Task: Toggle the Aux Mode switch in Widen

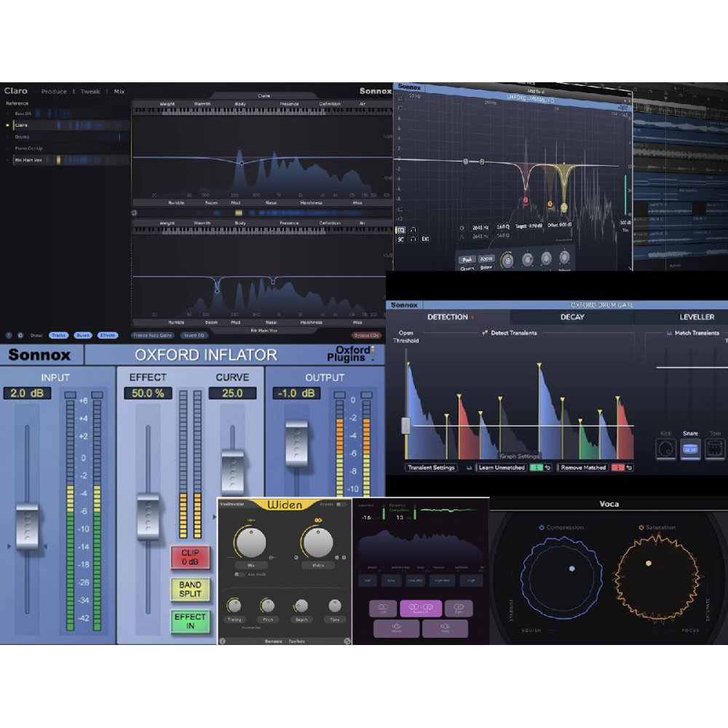Action: pos(239,574)
